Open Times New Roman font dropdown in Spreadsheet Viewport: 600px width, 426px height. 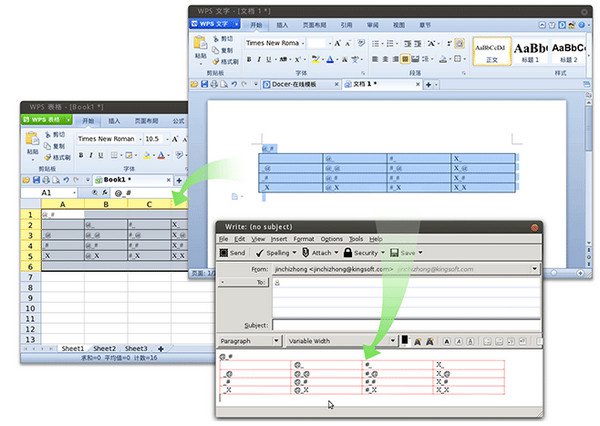coord(140,139)
